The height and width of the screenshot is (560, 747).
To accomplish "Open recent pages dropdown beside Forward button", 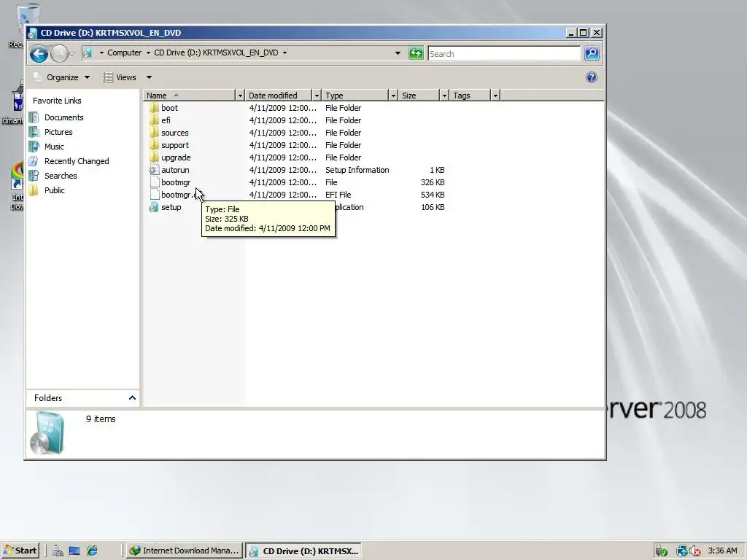I will tap(71, 54).
